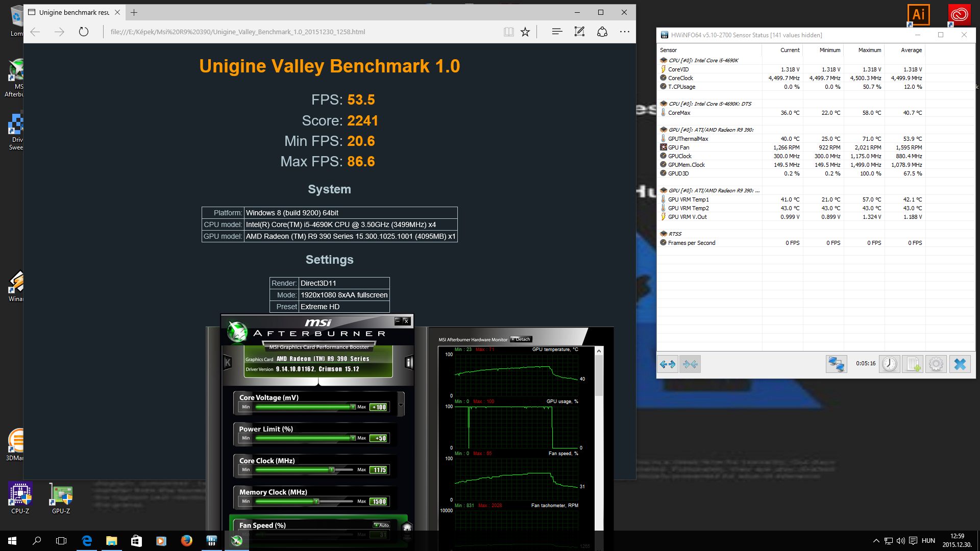Collapse the RTSS sensor group
Screen dimensions: 980x551
click(663, 234)
